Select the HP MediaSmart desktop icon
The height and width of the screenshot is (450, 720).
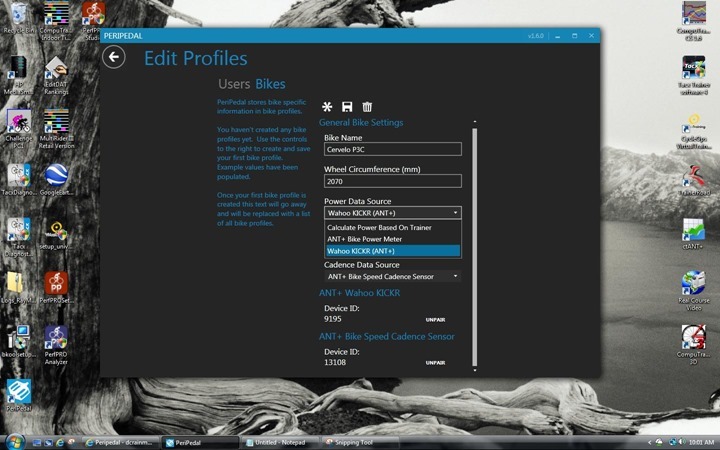(18, 75)
